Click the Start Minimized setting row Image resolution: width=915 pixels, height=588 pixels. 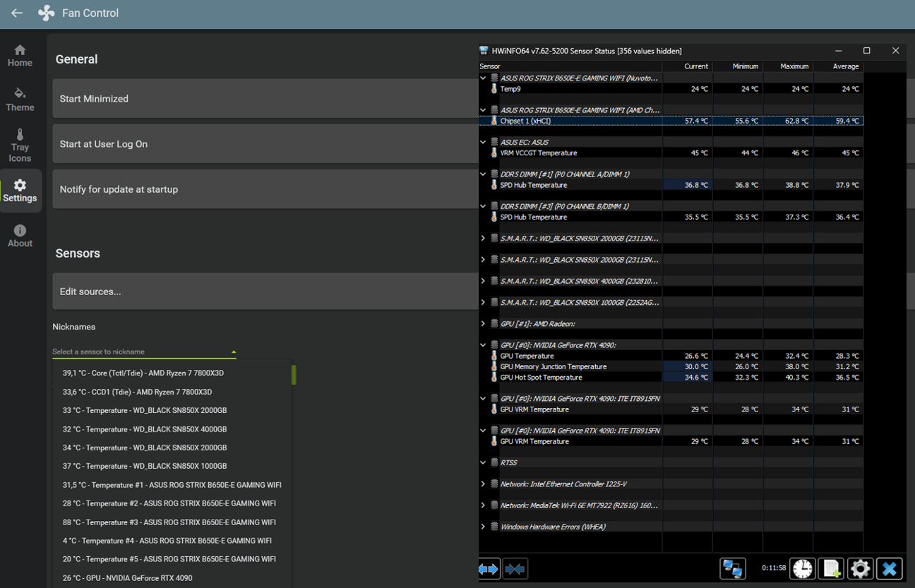pyautogui.click(x=265, y=99)
